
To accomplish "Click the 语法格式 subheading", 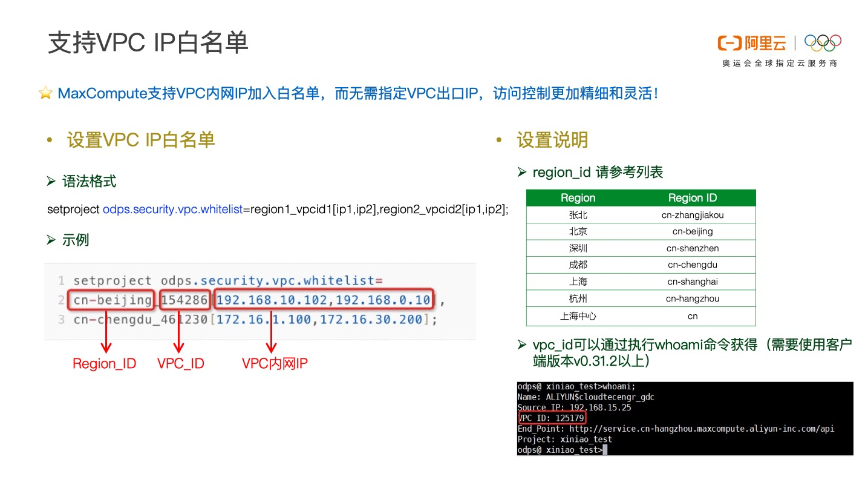I will pyautogui.click(x=90, y=181).
